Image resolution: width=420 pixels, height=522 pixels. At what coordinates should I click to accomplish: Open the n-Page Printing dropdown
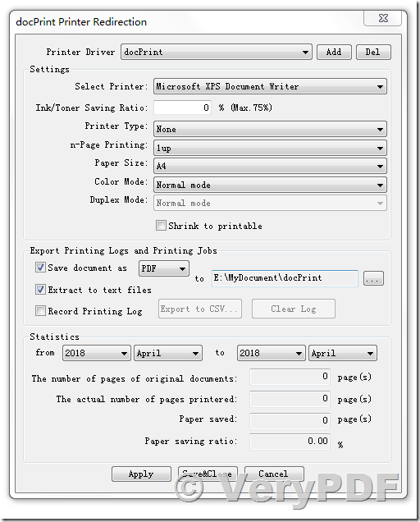[270, 148]
